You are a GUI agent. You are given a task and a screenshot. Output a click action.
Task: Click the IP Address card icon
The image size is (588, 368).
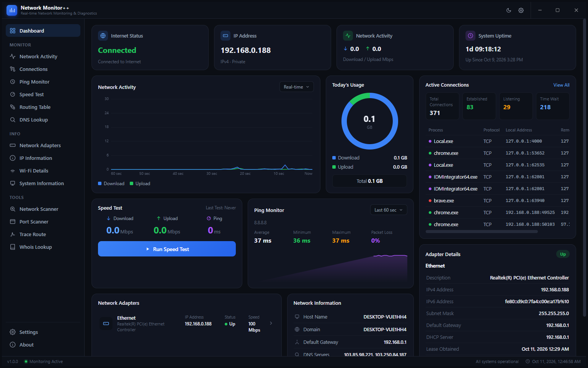tap(225, 36)
